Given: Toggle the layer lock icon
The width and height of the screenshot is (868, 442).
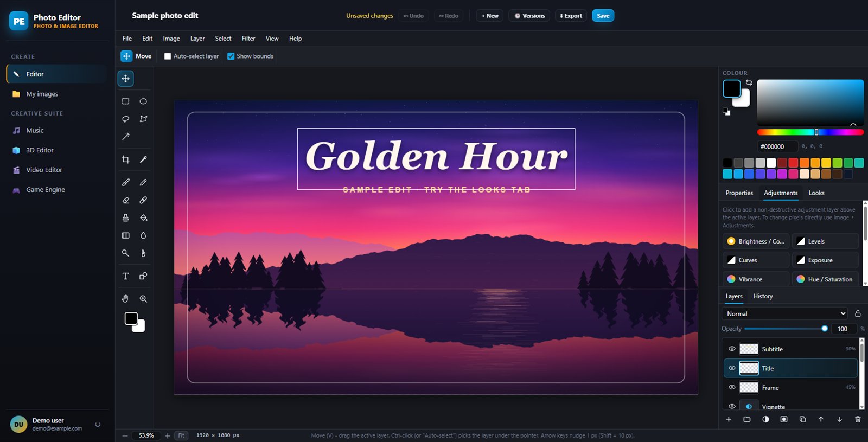Looking at the screenshot, I should [858, 313].
